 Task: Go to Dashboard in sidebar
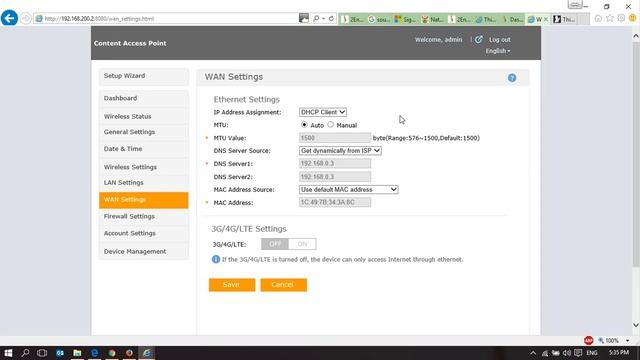[144, 98]
